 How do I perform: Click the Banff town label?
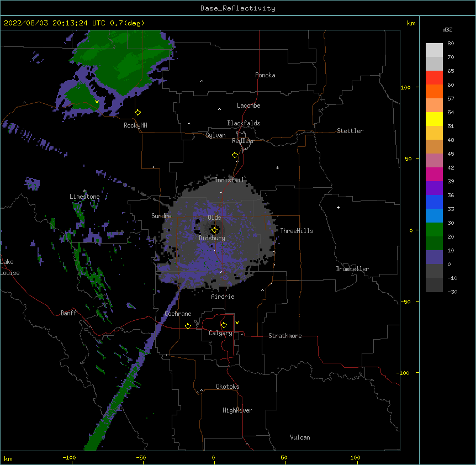pos(68,313)
